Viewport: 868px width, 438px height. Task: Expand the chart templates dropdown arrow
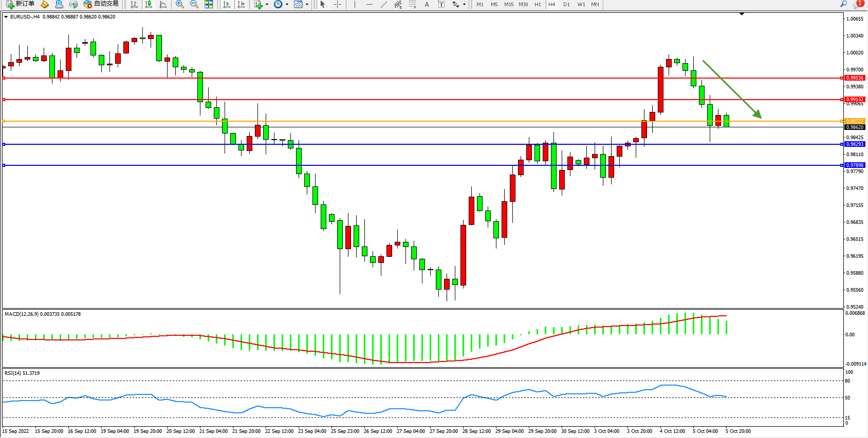coord(307,4)
